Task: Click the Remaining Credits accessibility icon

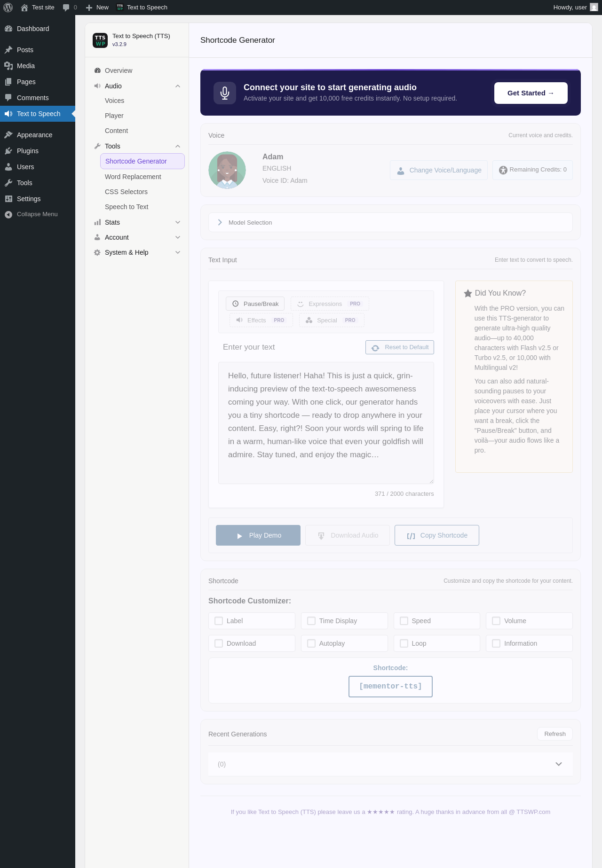Action: point(503,170)
